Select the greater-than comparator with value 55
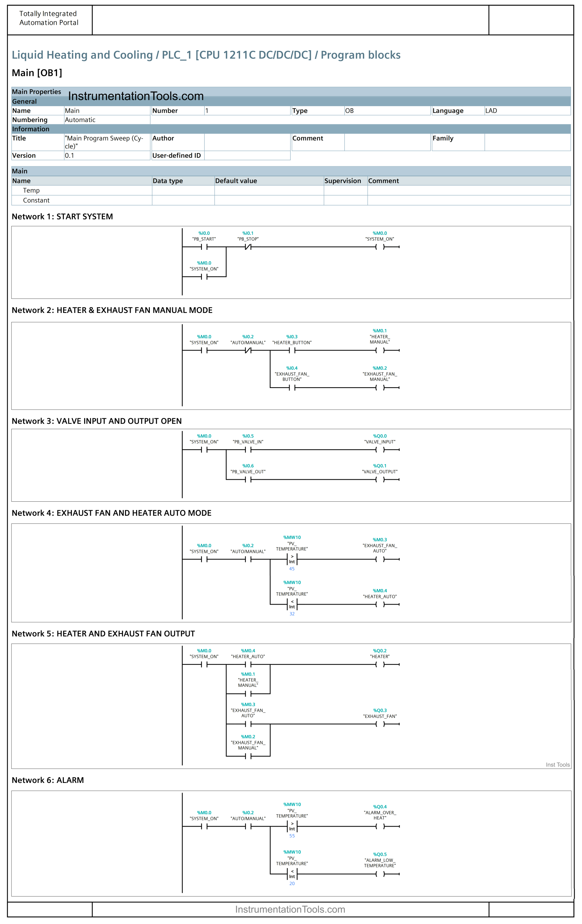Image resolution: width=582 pixels, height=924 pixels. point(292,826)
